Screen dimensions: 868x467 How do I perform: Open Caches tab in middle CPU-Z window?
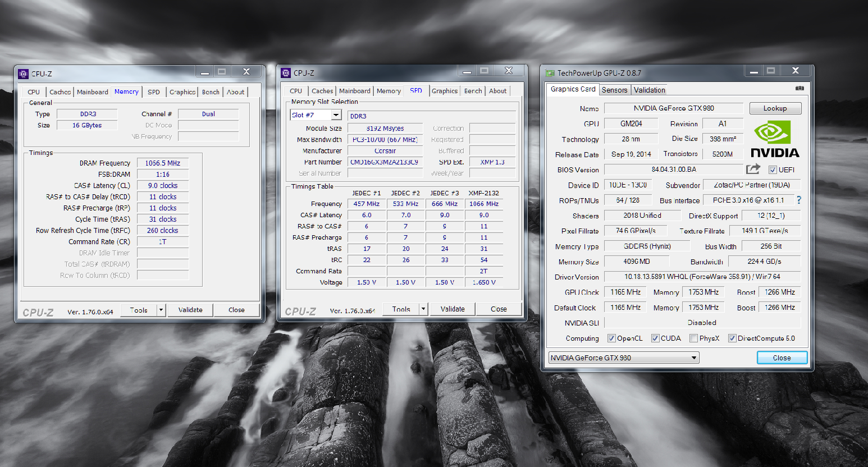pyautogui.click(x=322, y=91)
